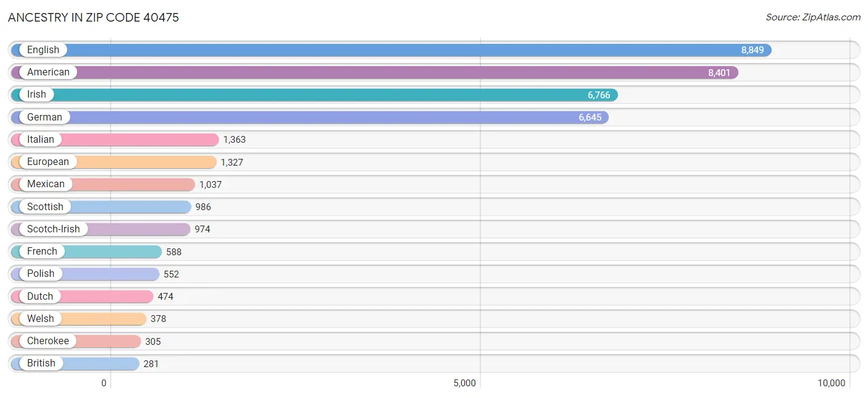Click the 5,000 axis tick label
The width and height of the screenshot is (868, 398).
coord(465,383)
